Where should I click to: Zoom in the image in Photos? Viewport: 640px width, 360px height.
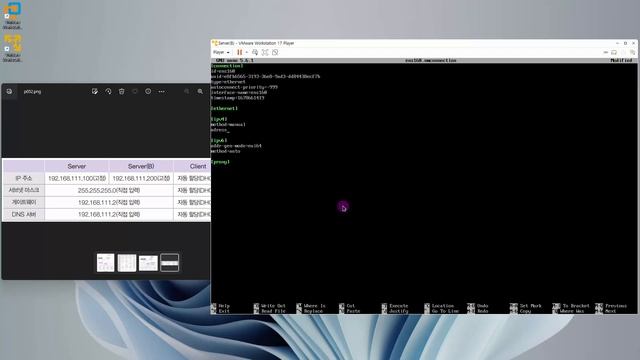coord(200,91)
